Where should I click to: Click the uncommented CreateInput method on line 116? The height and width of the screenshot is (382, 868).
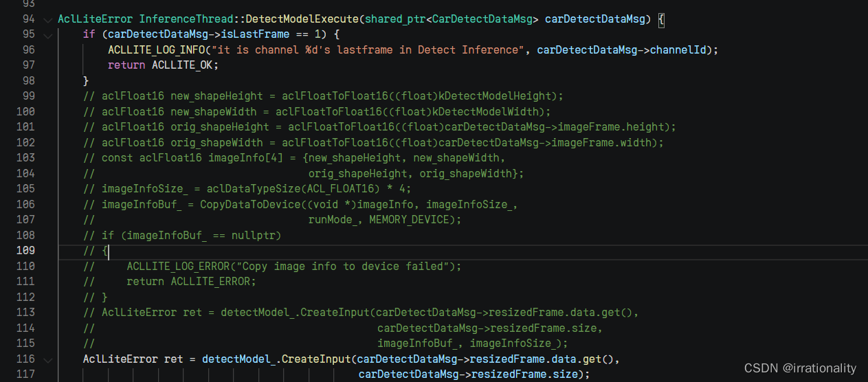point(316,359)
